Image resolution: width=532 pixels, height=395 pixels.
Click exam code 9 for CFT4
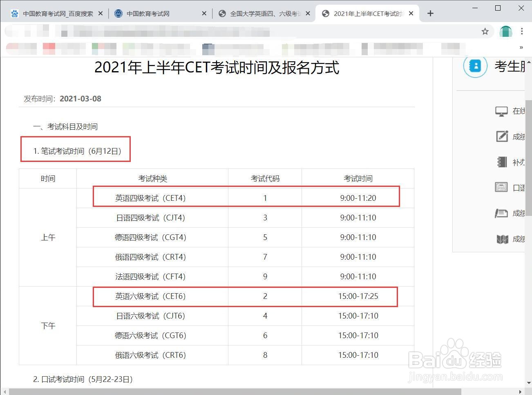(x=265, y=276)
